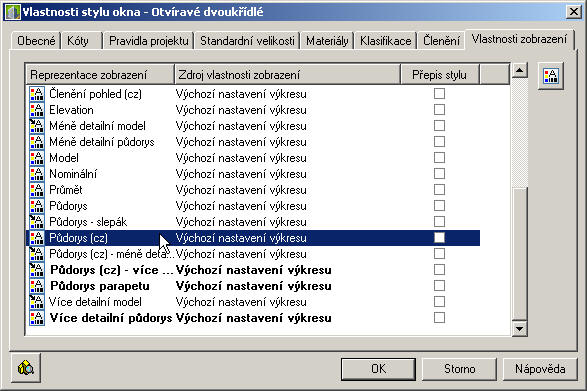Viewport: 587px width, 391px height.
Task: Select the Půdorys - slepák row
Action: tap(253, 222)
